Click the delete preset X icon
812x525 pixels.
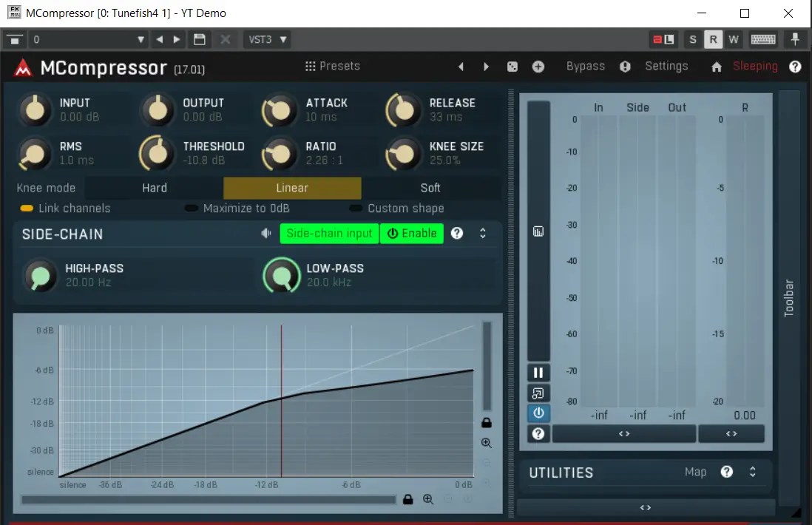(226, 39)
